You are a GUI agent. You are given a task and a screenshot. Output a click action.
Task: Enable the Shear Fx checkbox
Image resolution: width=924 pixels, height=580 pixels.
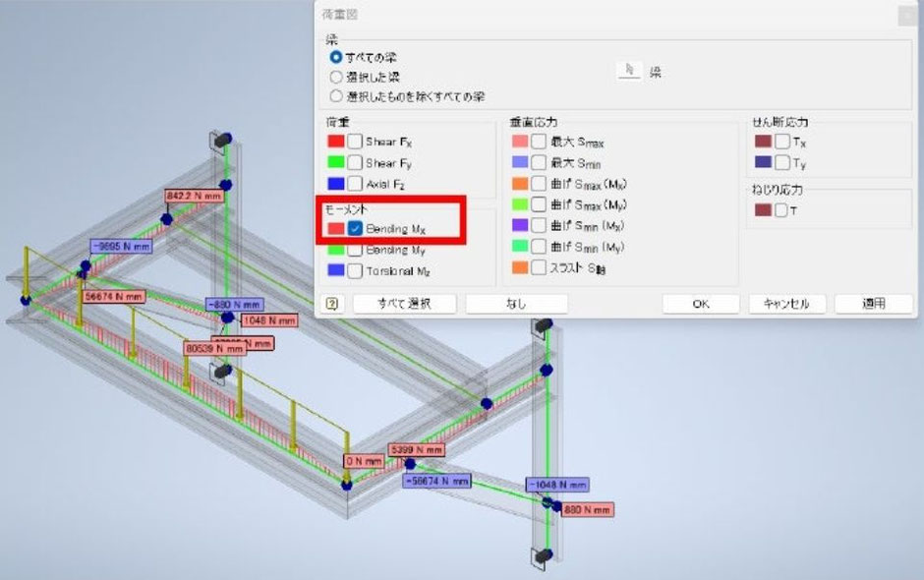tap(354, 142)
